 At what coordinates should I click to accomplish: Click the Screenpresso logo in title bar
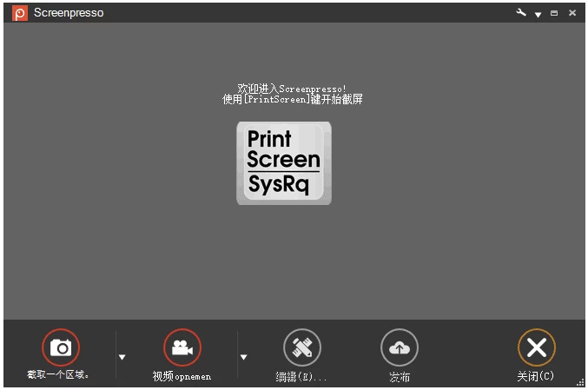click(20, 13)
